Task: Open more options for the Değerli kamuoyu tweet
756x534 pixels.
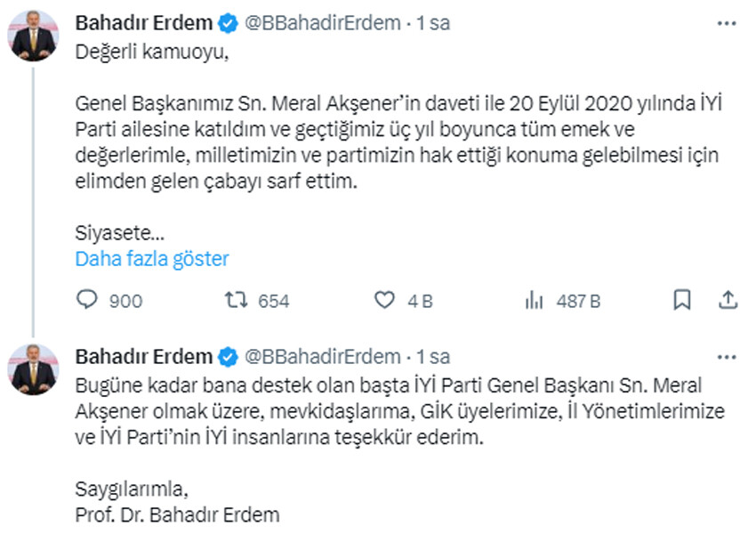Action: pos(726,23)
